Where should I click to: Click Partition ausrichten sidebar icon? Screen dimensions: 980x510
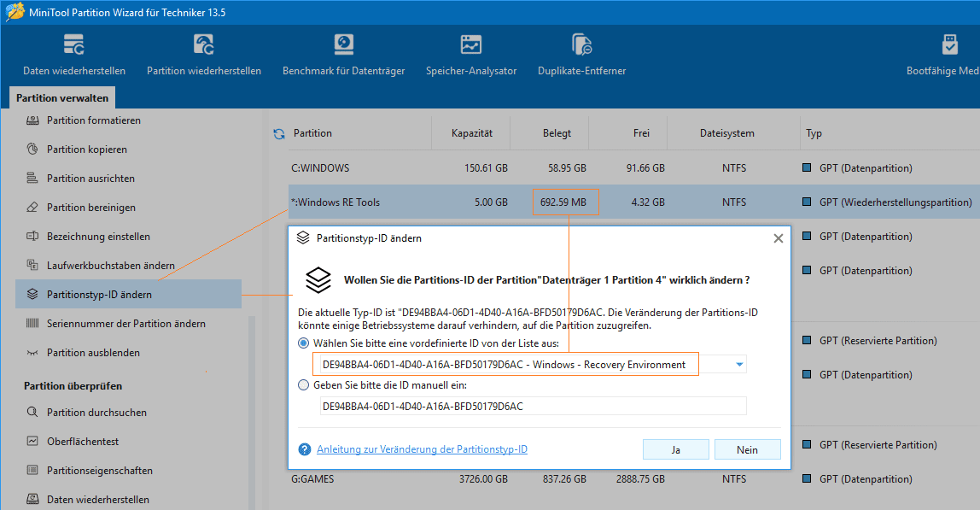click(x=32, y=179)
